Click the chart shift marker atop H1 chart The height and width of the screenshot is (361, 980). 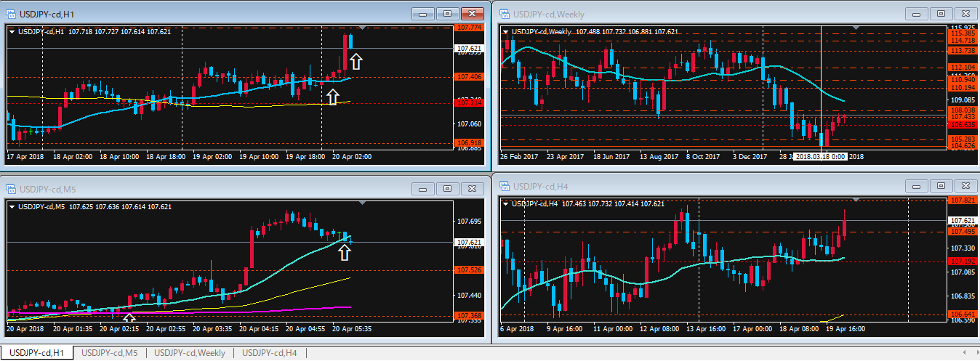pyautogui.click(x=361, y=29)
